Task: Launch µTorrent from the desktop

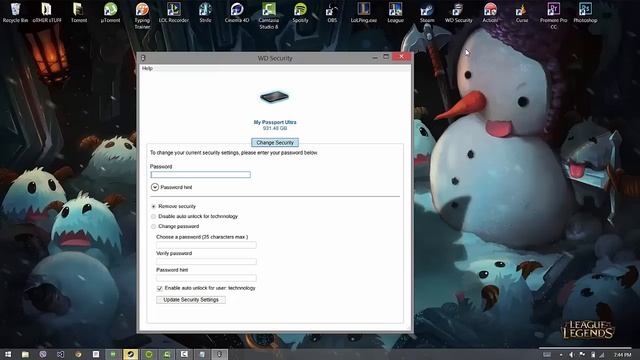Action: pyautogui.click(x=110, y=12)
